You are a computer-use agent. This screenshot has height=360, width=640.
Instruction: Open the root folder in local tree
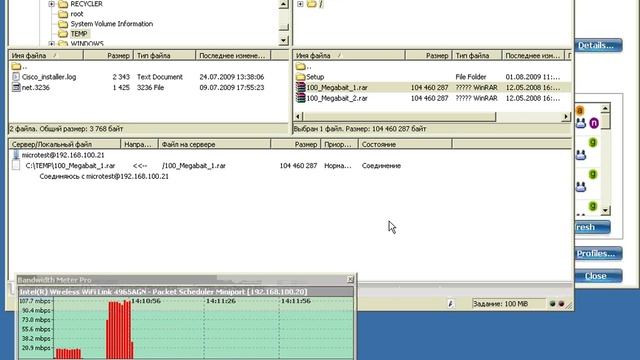[x=77, y=14]
